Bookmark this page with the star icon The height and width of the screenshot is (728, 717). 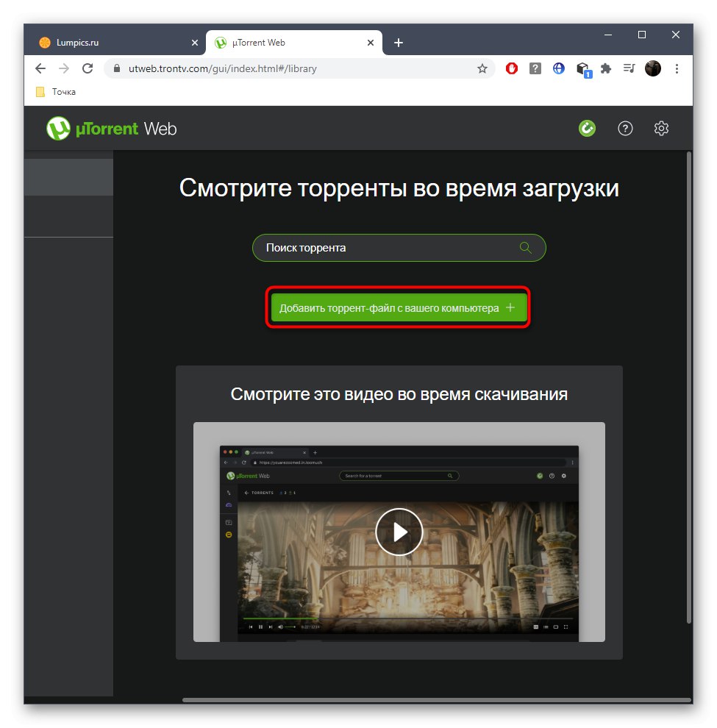coord(482,68)
